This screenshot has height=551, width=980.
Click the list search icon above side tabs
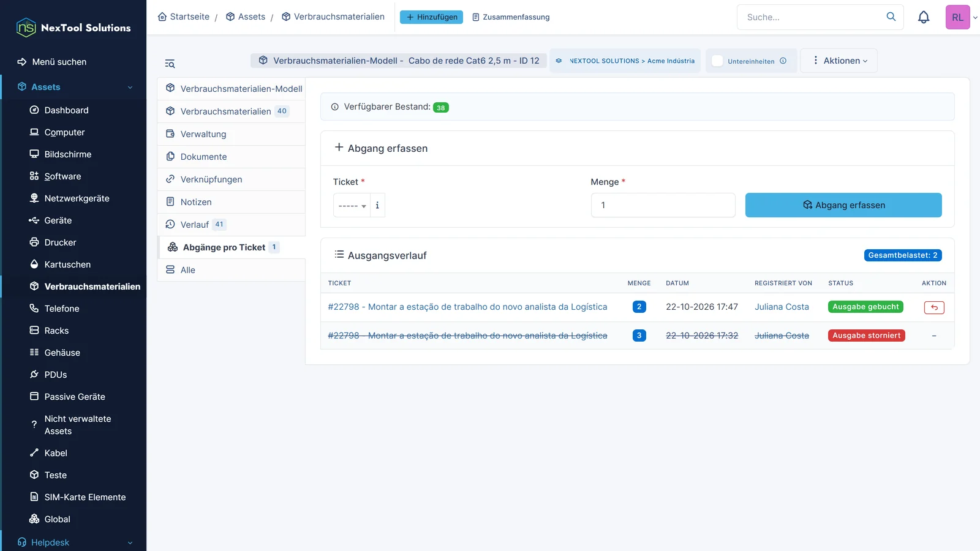[x=170, y=64]
